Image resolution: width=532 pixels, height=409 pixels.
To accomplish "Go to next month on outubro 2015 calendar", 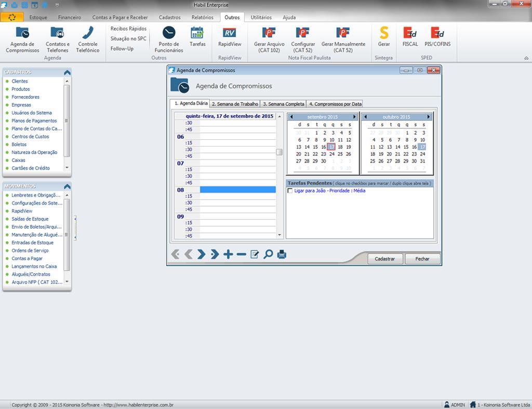I will pyautogui.click(x=429, y=117).
